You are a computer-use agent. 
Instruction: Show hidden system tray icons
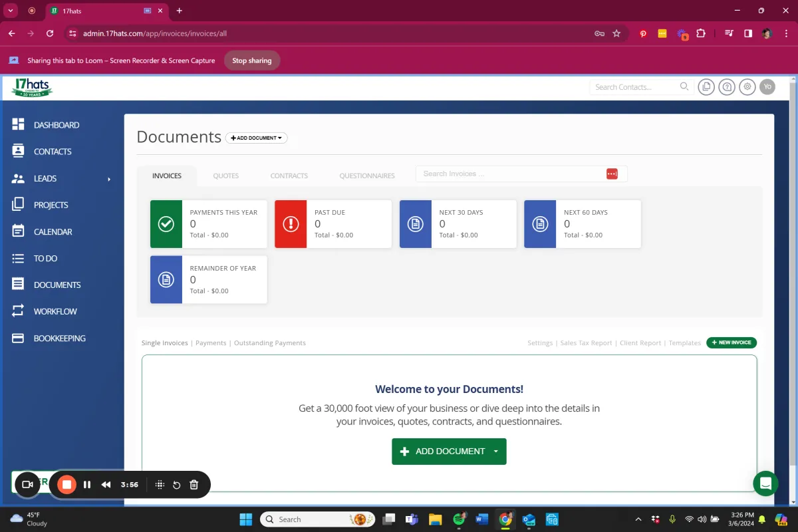point(638,519)
